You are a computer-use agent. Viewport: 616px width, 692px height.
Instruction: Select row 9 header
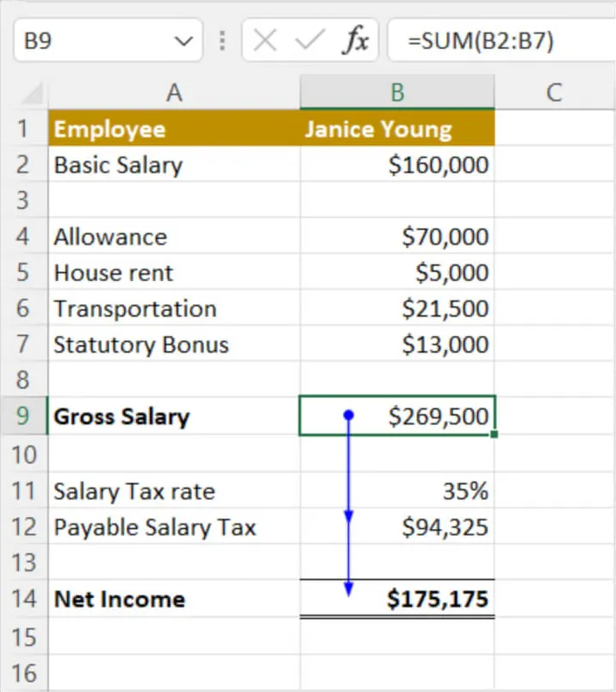point(23,416)
